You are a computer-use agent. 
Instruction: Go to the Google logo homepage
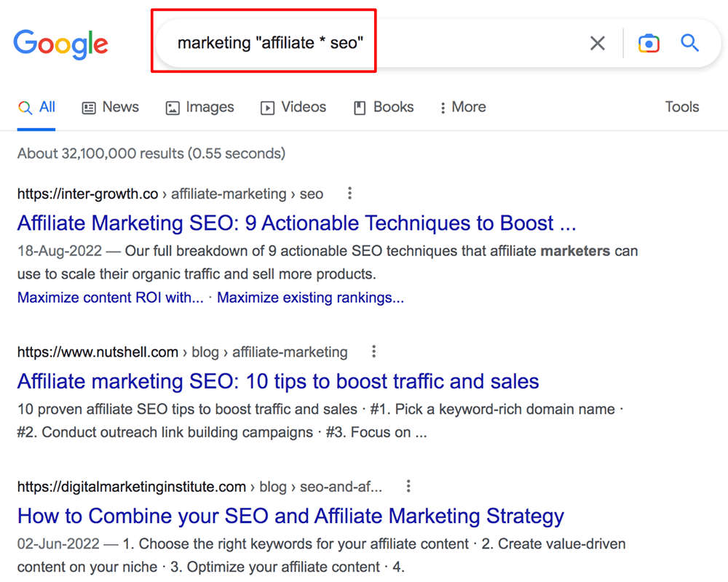click(61, 44)
